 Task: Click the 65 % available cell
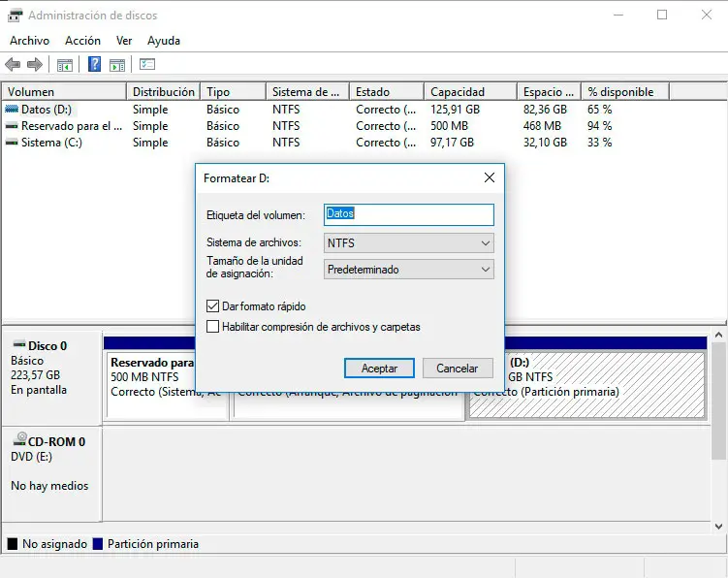click(599, 110)
